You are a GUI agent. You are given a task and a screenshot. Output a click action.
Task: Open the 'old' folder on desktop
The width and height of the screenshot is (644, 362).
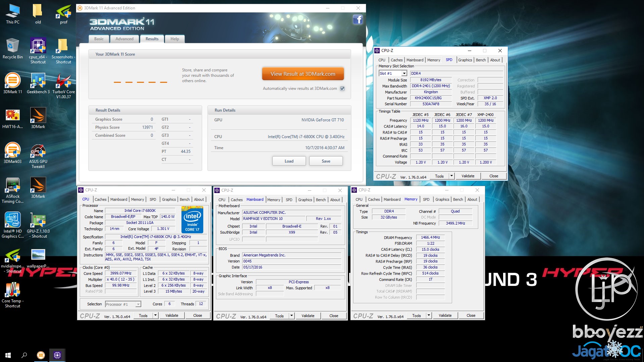tap(38, 14)
